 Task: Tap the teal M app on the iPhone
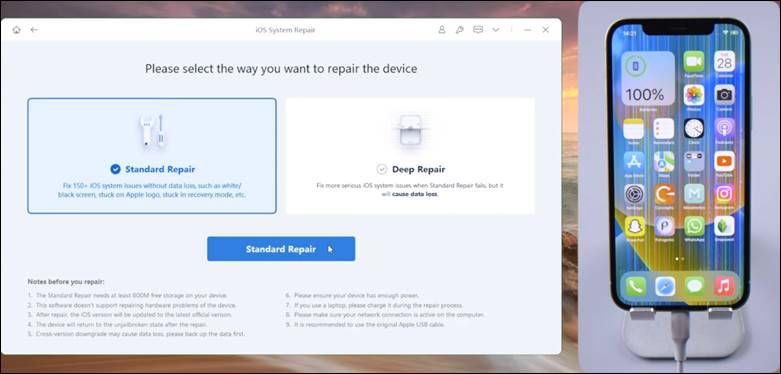click(x=694, y=194)
